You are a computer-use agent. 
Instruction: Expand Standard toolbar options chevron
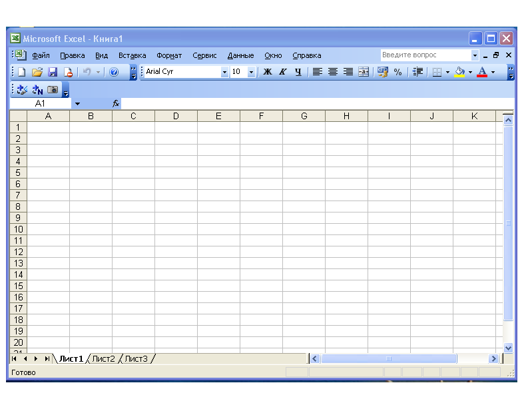point(134,73)
